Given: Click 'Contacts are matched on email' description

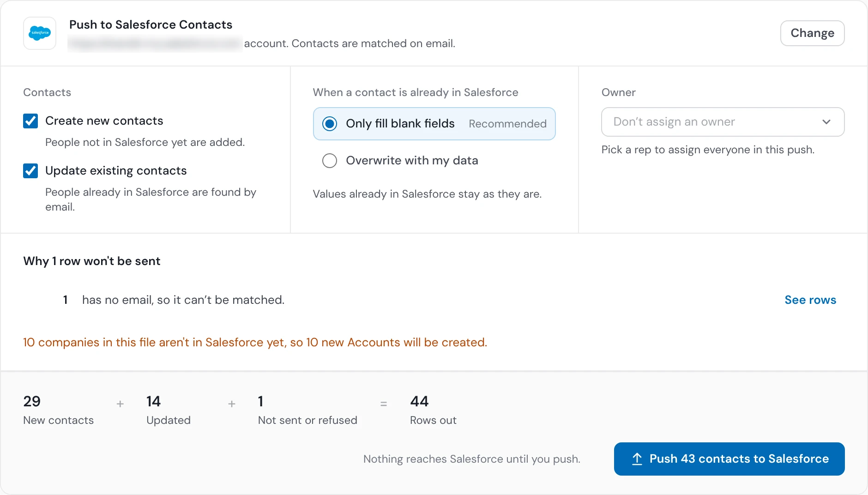Looking at the screenshot, I should coord(374,43).
